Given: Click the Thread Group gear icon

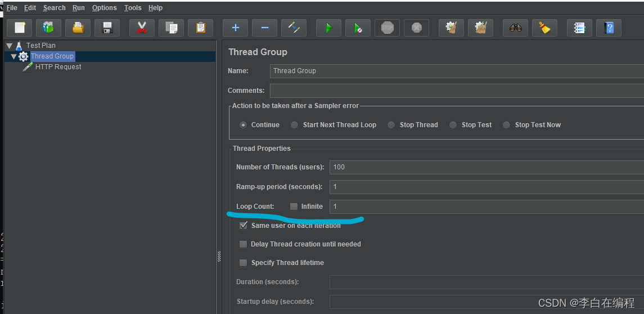Looking at the screenshot, I should pyautogui.click(x=24, y=56).
